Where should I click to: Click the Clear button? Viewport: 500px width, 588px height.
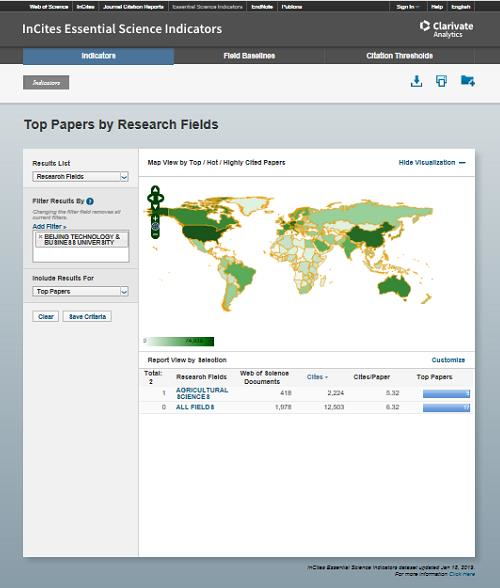coord(46,316)
